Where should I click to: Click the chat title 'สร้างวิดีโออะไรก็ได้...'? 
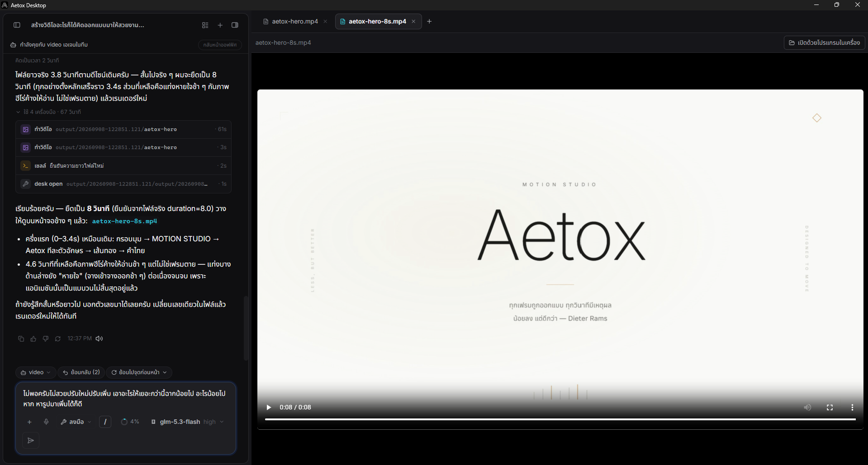click(x=88, y=25)
